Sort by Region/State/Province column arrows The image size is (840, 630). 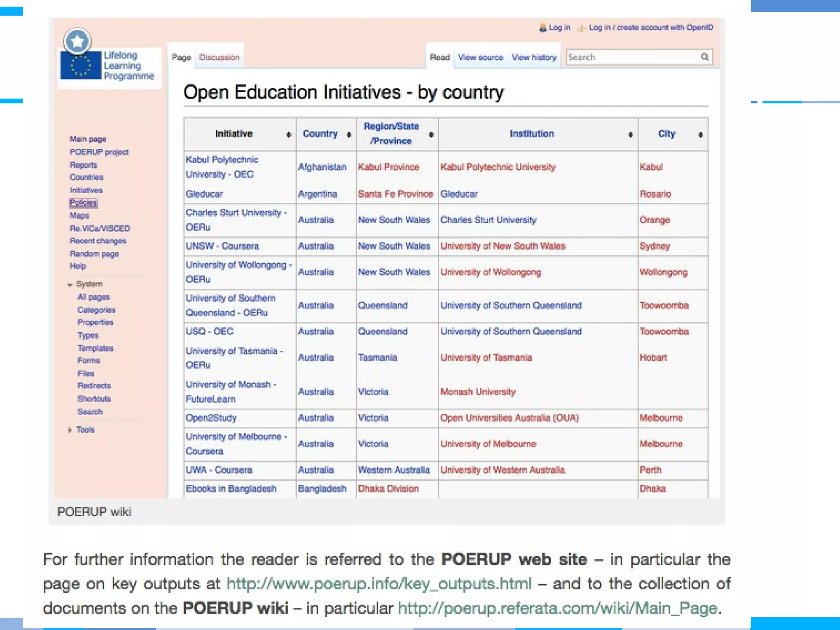[x=431, y=135]
